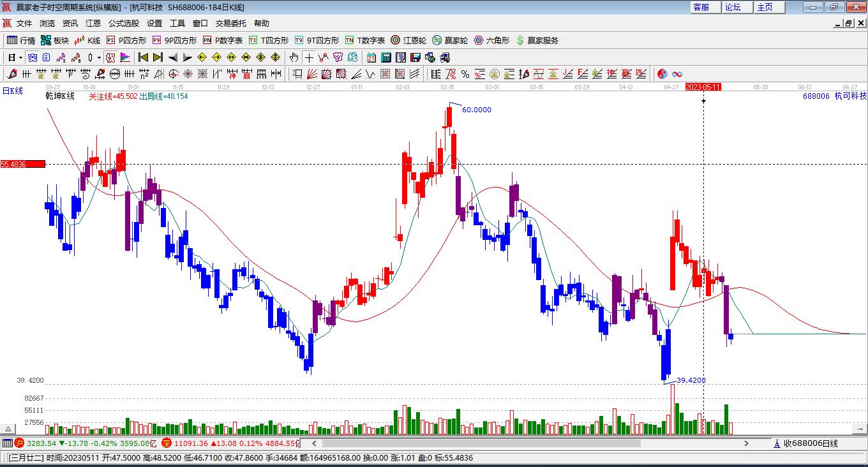Open 赢家服务 service
This screenshot has width=868, height=467.
537,40
